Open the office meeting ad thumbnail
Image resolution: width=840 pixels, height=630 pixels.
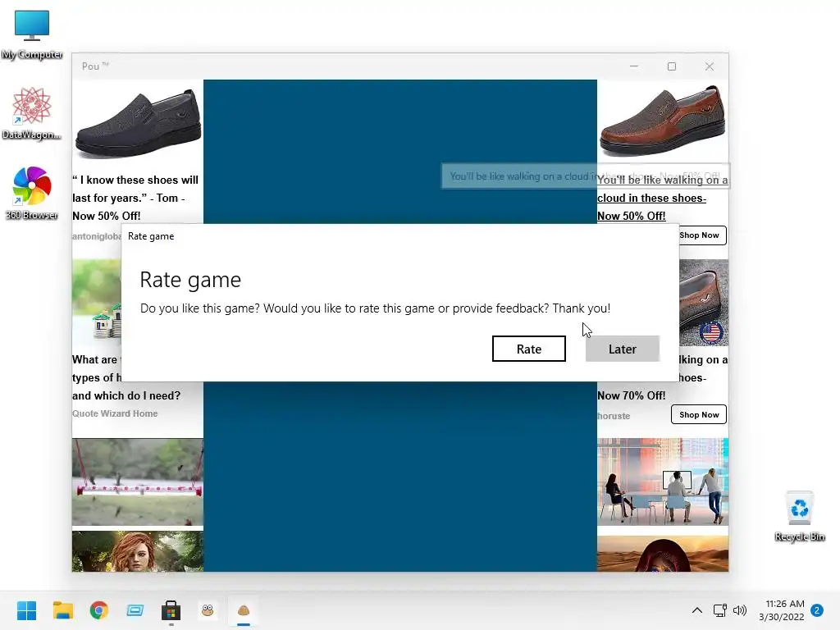663,482
